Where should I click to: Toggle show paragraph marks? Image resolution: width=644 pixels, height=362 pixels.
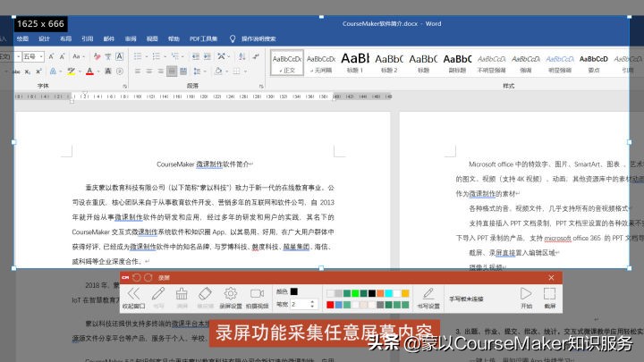256,56
